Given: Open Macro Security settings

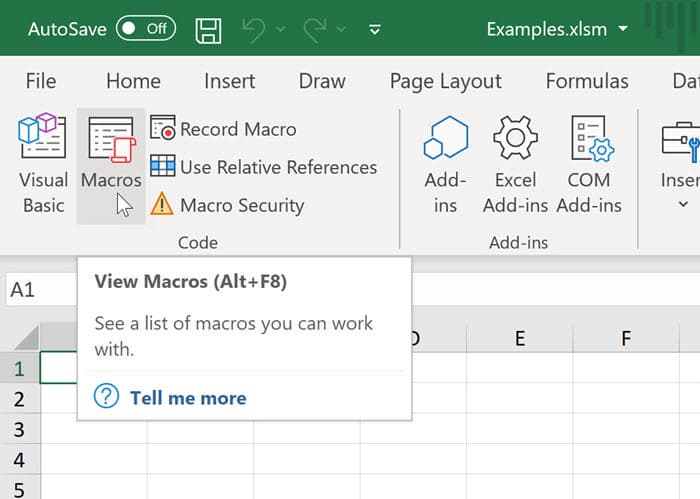Looking at the screenshot, I should click(x=227, y=205).
